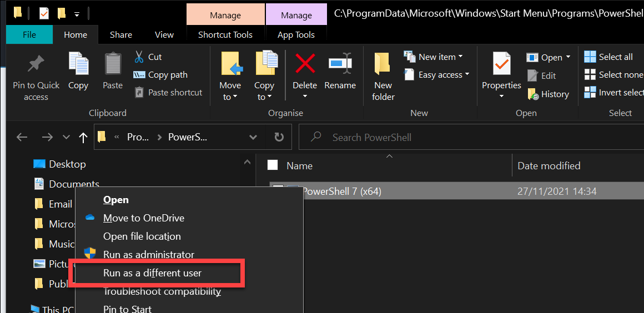Click the PowerS... breadcrumb segment
Viewport: 644px width, 313px height.
tap(188, 137)
